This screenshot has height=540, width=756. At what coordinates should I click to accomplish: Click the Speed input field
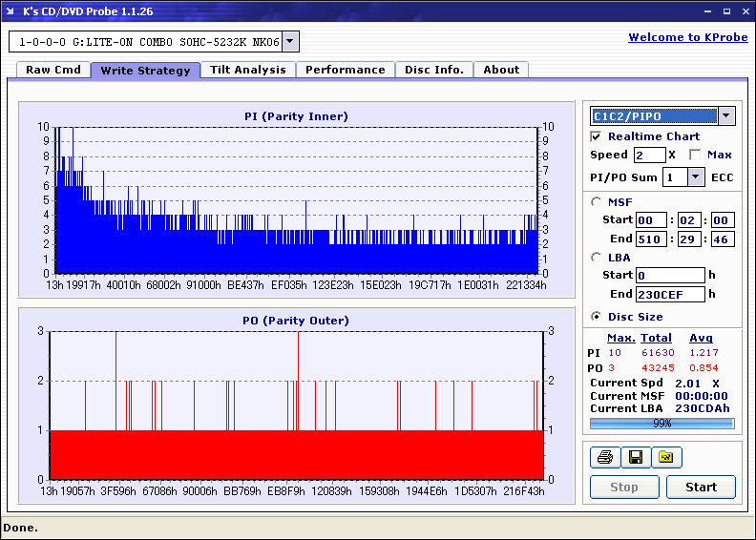(x=648, y=155)
